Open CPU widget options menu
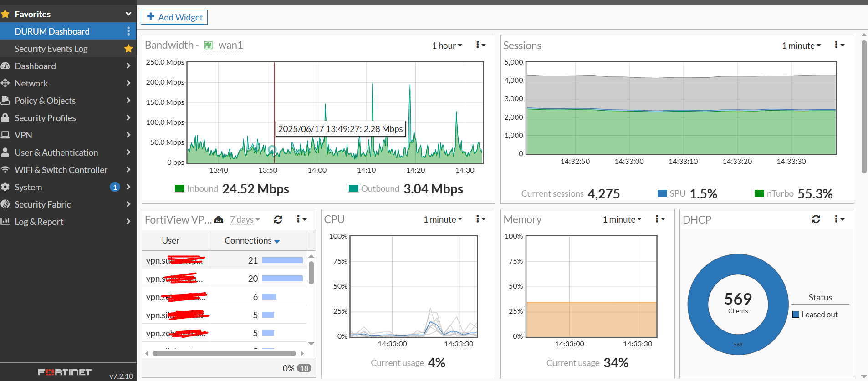The image size is (868, 381). pyautogui.click(x=480, y=219)
